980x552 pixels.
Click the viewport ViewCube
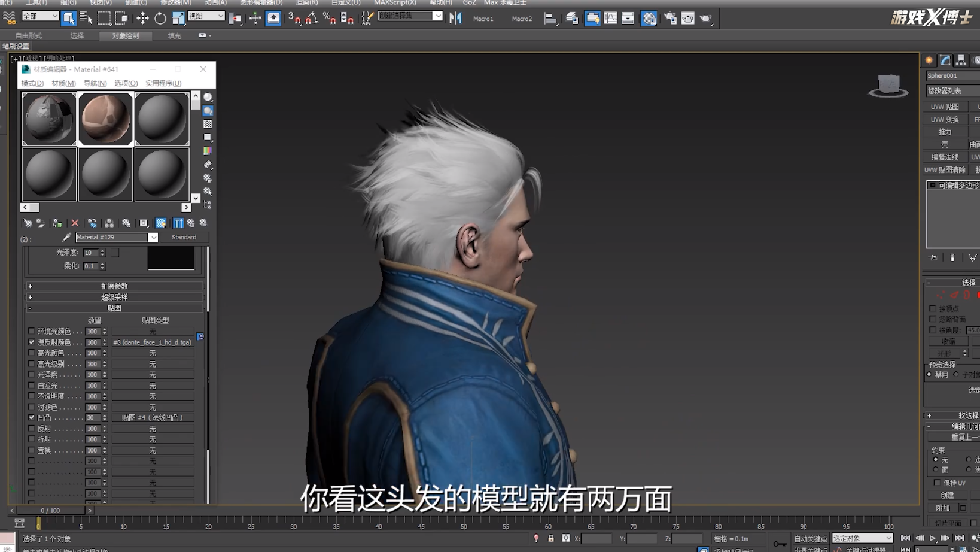[888, 85]
